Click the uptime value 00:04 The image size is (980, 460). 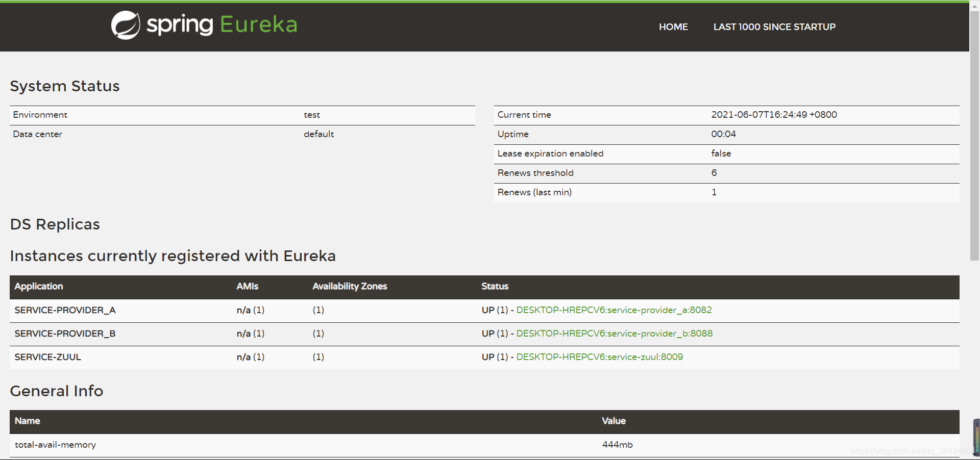(724, 134)
